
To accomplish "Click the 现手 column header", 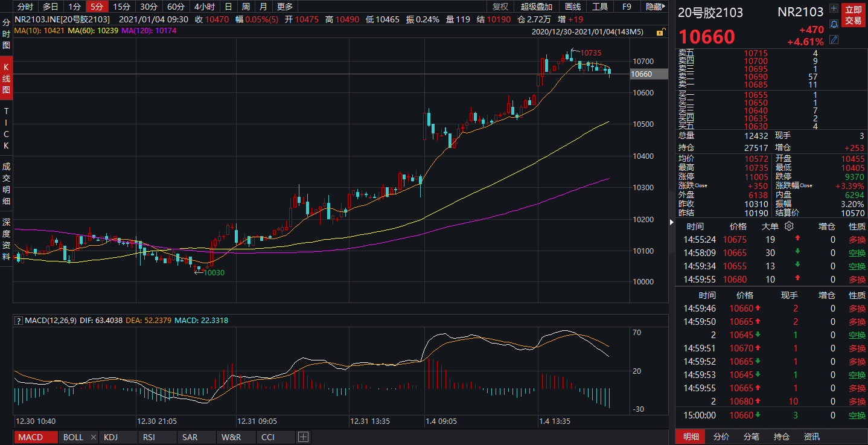I will tap(789, 295).
